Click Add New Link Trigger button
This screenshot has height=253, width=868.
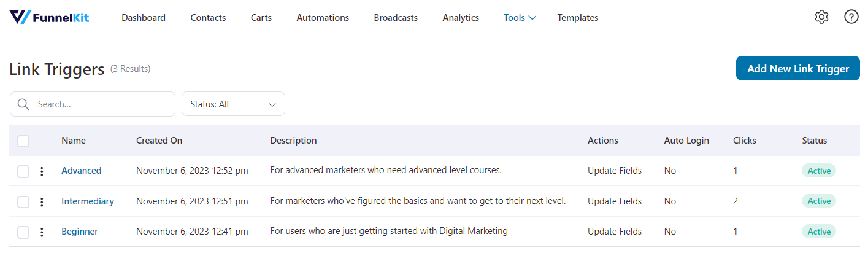point(797,69)
